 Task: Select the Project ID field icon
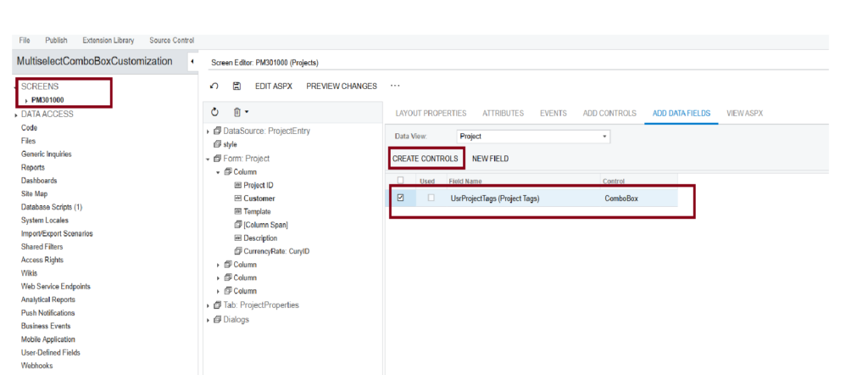[238, 185]
